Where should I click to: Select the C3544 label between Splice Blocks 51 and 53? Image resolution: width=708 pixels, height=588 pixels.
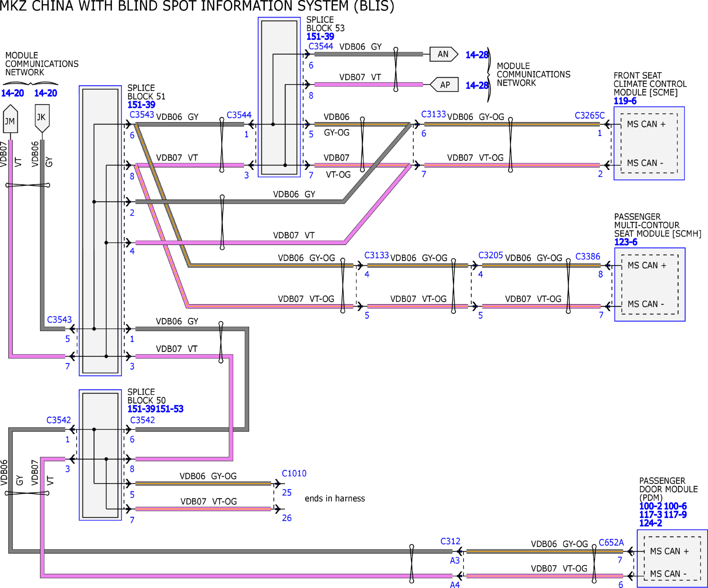239,115
